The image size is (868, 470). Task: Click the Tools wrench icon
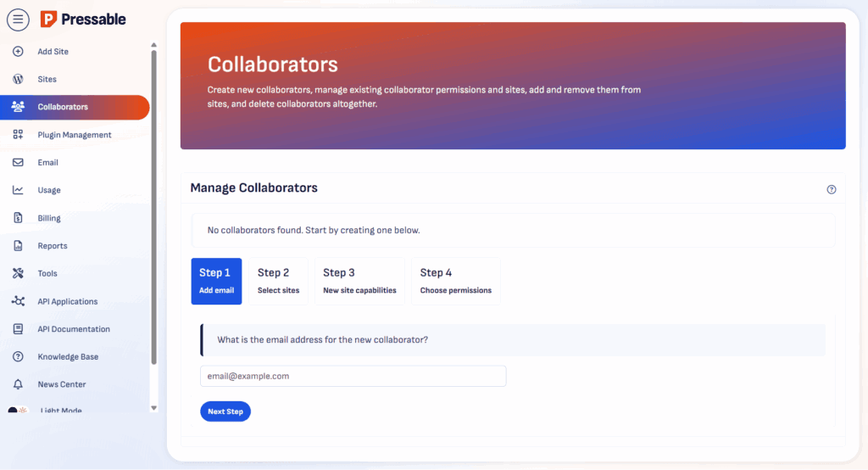pyautogui.click(x=18, y=273)
